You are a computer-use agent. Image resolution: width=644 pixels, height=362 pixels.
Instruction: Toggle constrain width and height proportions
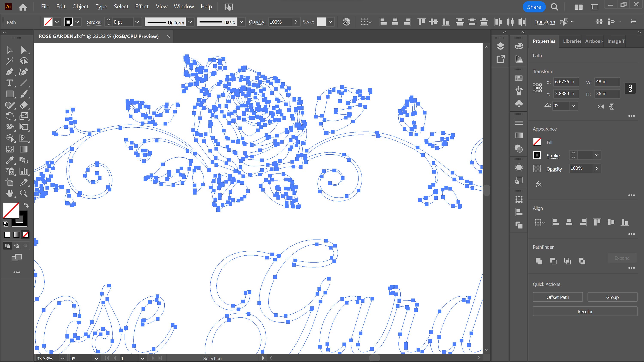630,88
